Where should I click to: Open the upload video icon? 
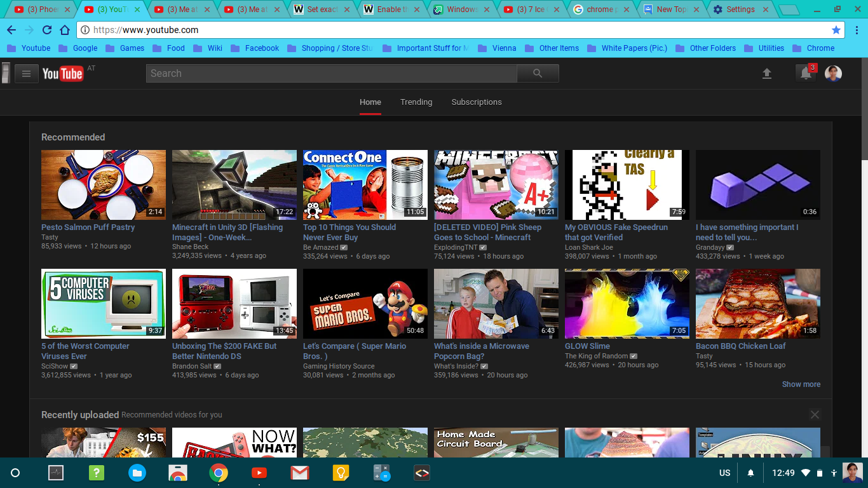[x=767, y=74]
